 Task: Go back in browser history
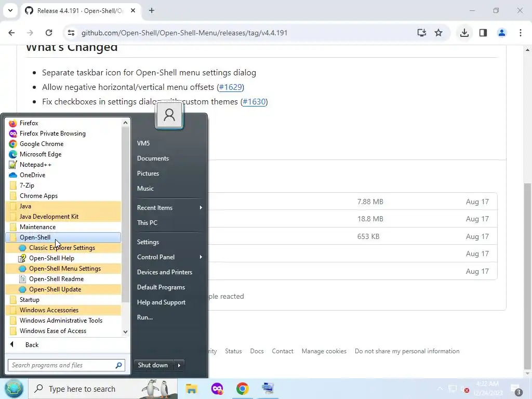[11, 33]
